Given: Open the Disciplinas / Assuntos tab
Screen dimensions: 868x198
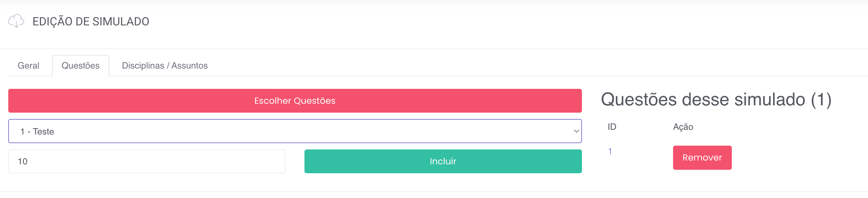Looking at the screenshot, I should (164, 65).
